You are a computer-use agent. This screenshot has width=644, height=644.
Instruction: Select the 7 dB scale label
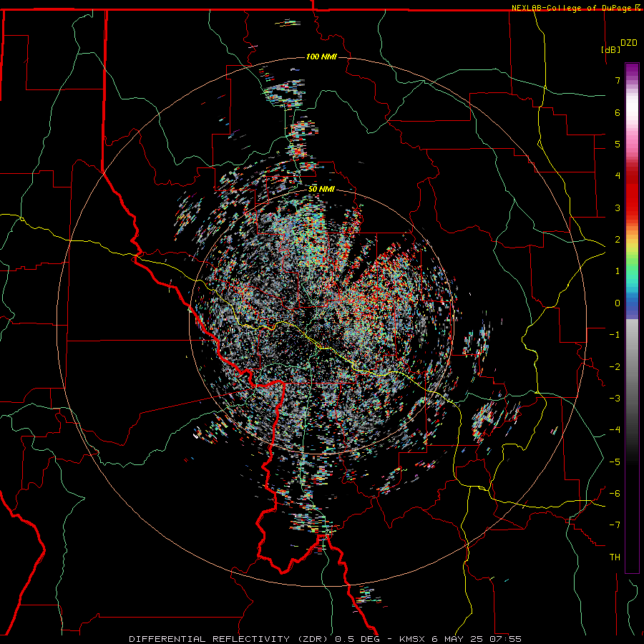(618, 80)
